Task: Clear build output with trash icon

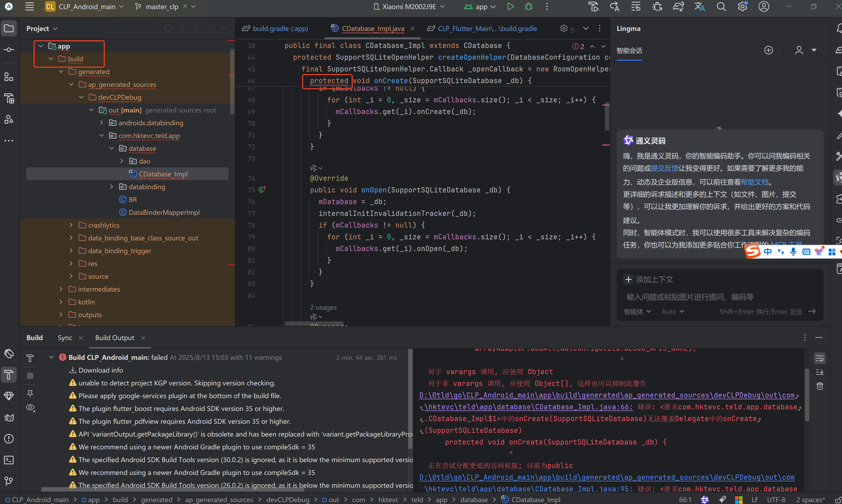Action: coord(820,386)
